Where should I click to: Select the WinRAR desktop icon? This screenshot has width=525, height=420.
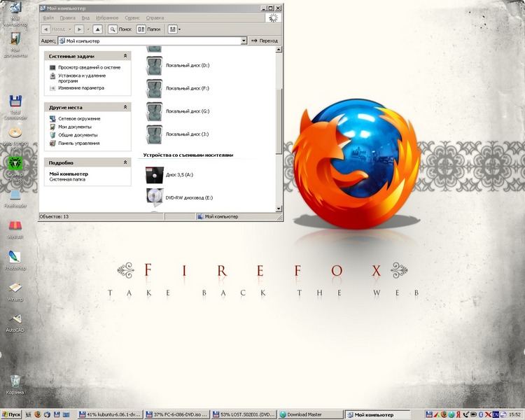15,227
